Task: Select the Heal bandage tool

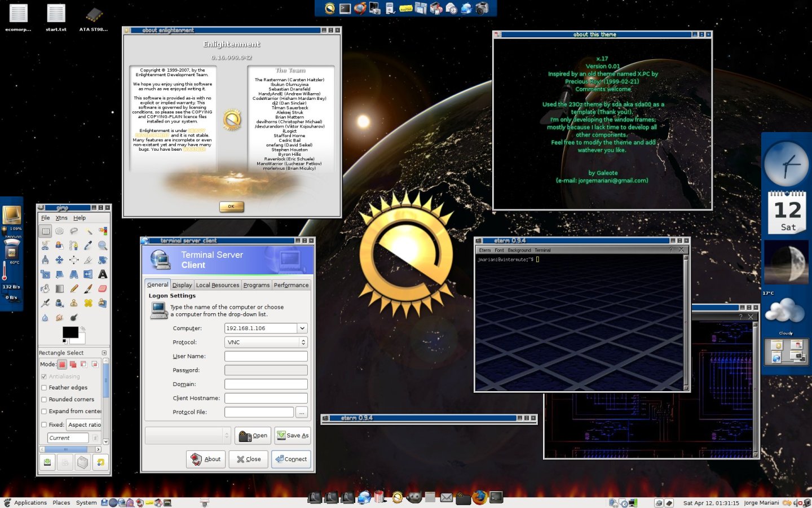Action: pyautogui.click(x=89, y=303)
